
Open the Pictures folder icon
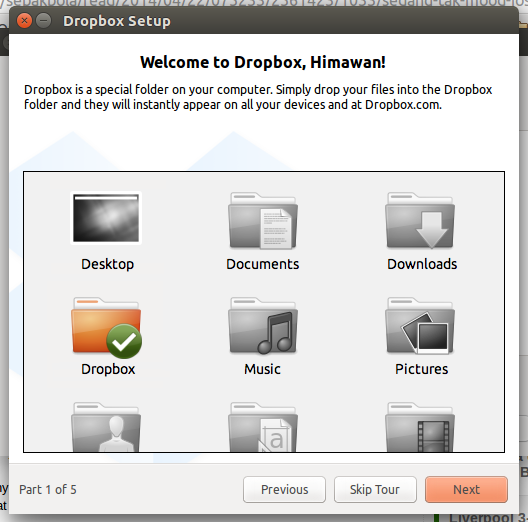coord(420,326)
